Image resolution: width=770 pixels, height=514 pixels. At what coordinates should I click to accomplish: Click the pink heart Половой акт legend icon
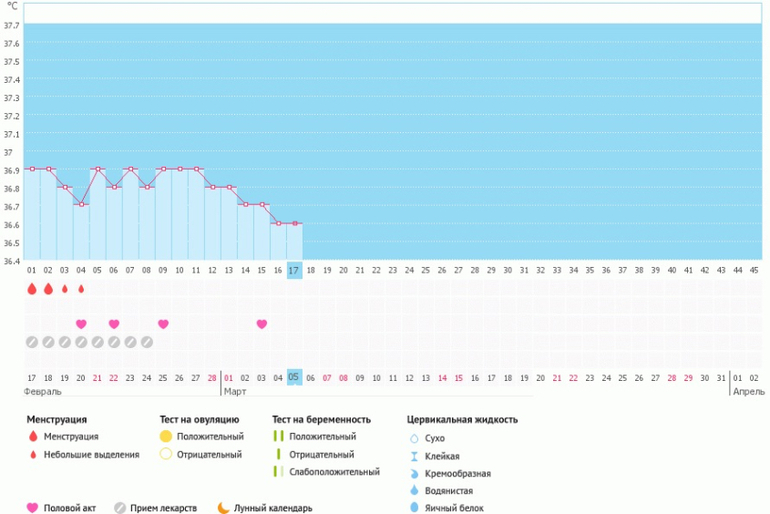(33, 507)
